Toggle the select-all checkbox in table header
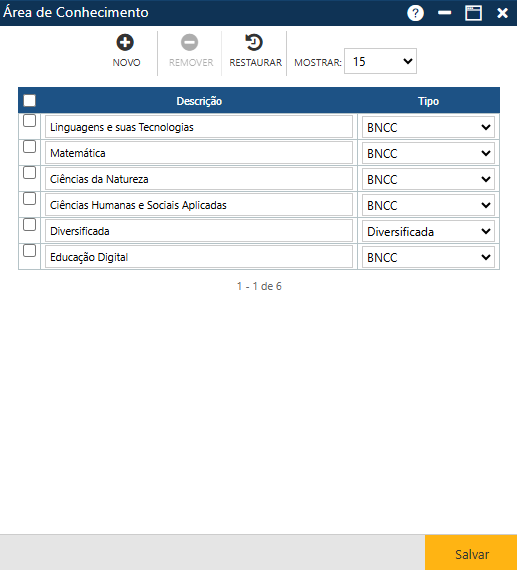517x570 pixels. point(29,100)
